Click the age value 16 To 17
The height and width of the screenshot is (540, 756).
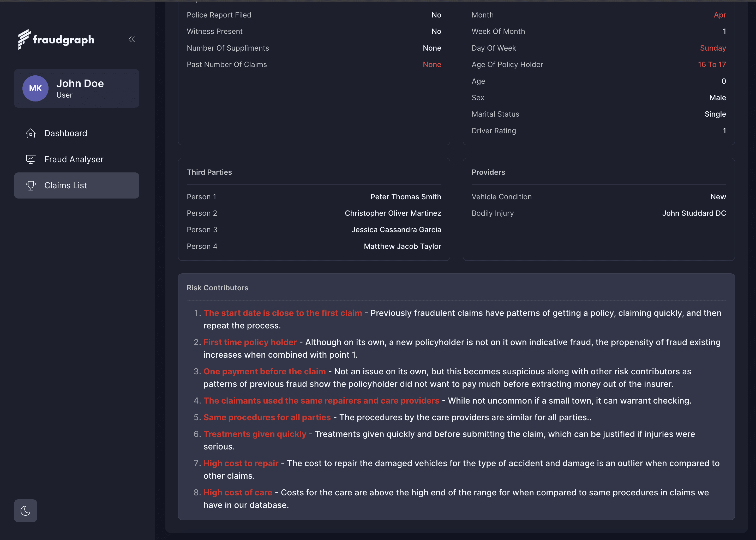pos(712,64)
